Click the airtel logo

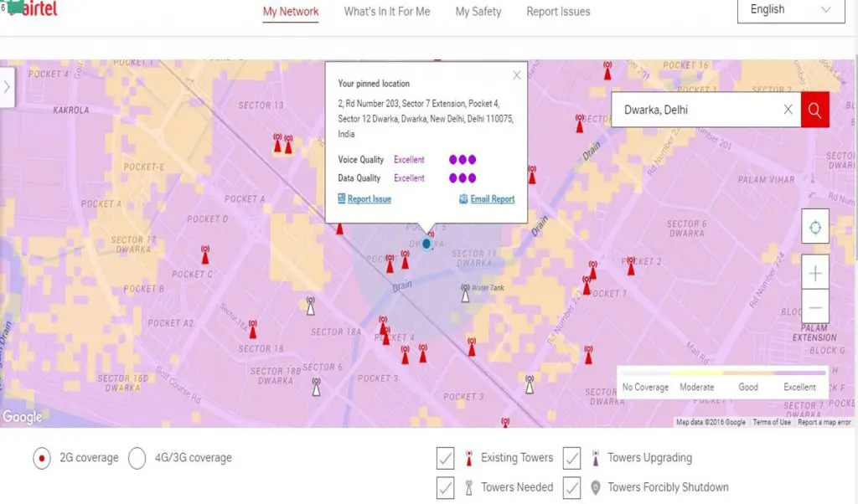tap(33, 8)
